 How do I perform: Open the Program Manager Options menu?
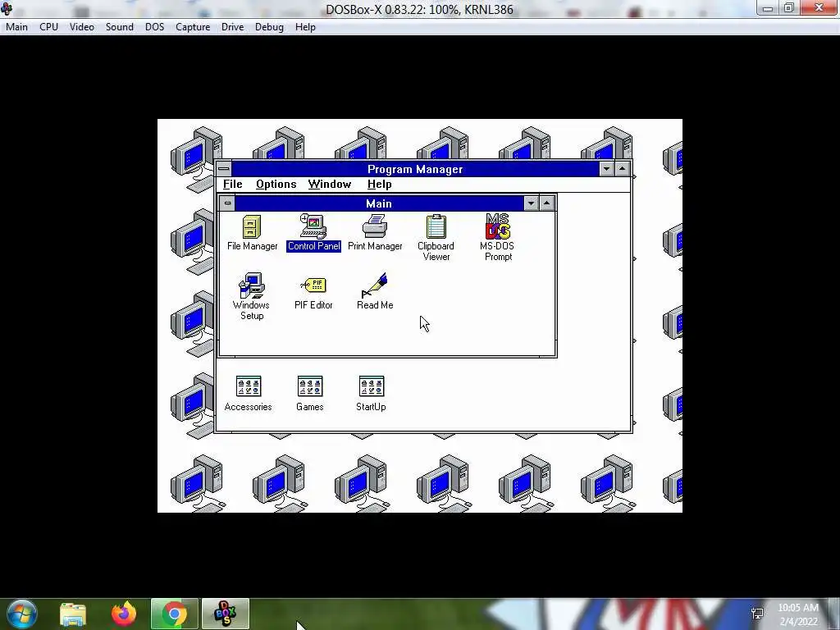(x=276, y=185)
